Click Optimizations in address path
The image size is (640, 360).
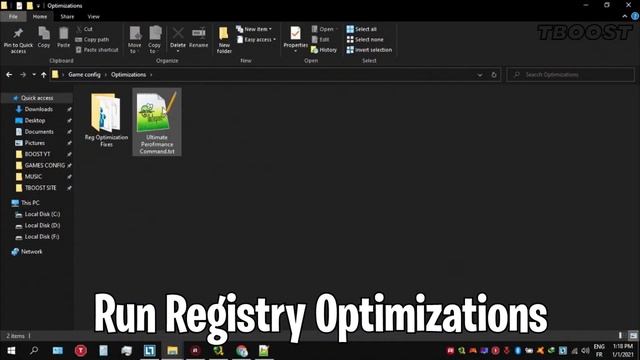pyautogui.click(x=128, y=75)
